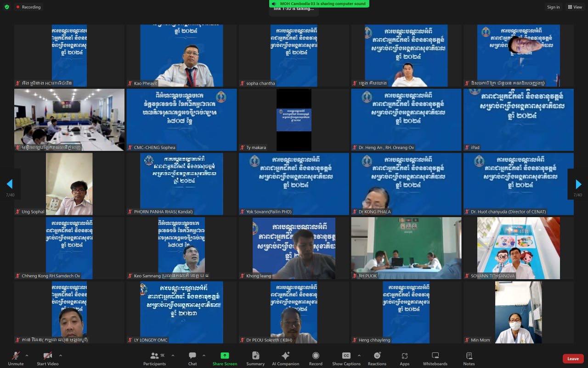Turn on camera with Start Video
This screenshot has height=368, width=588.
47,356
